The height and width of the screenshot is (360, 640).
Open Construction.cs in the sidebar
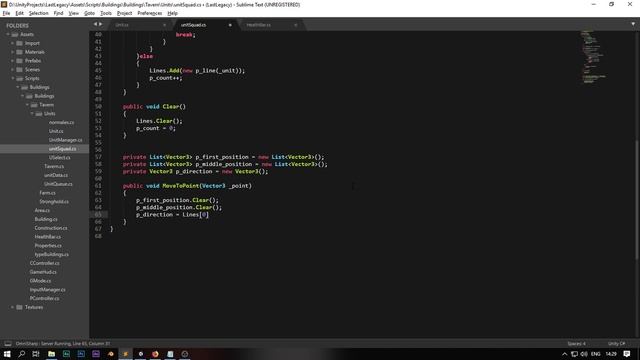pyautogui.click(x=51, y=228)
